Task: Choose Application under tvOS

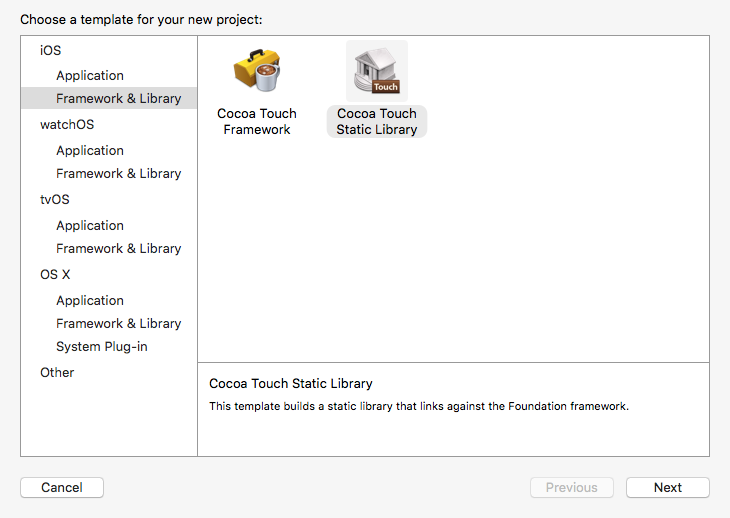Action: coord(90,225)
